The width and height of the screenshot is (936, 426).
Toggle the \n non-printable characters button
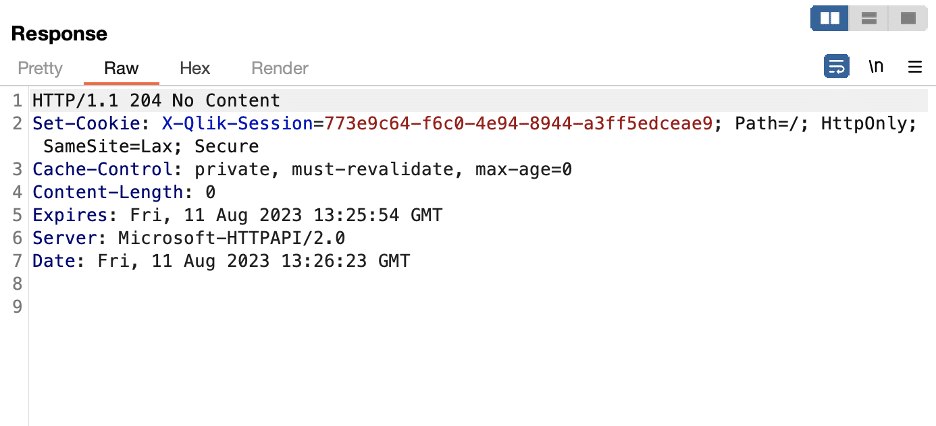(x=876, y=67)
